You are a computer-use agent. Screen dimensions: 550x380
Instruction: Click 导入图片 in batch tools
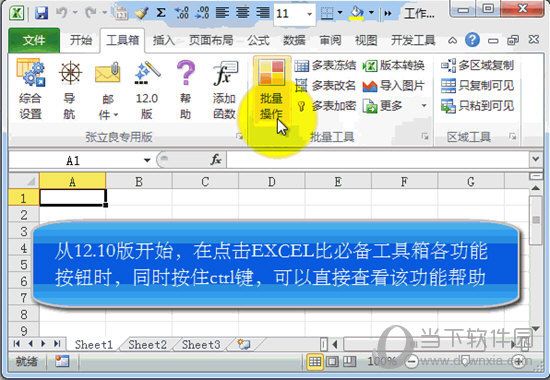coord(393,85)
